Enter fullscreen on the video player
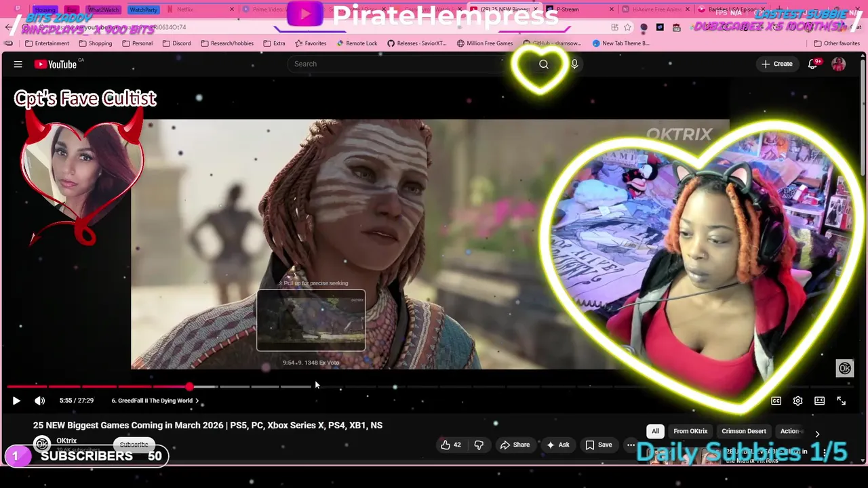This screenshot has width=868, height=488. 841,401
